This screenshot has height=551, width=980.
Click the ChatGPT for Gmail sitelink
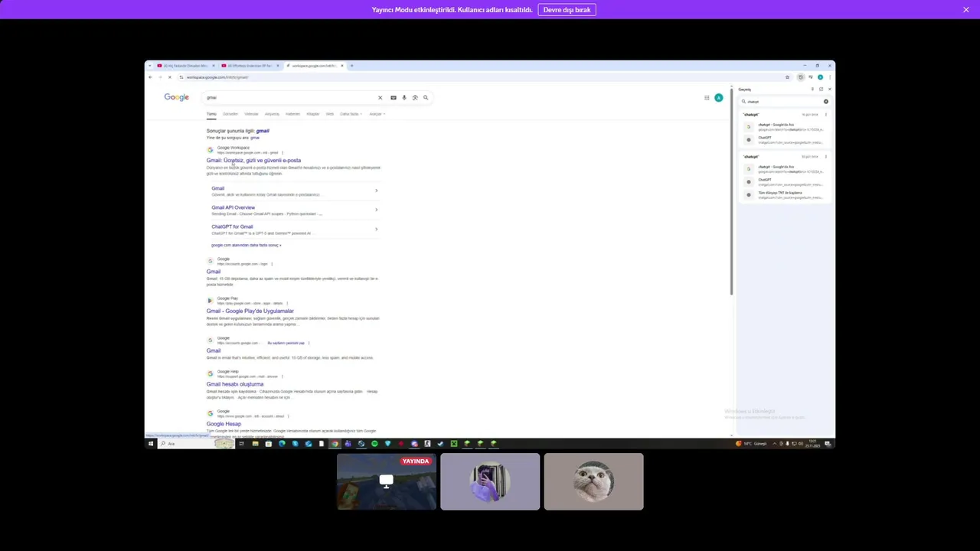click(x=232, y=227)
